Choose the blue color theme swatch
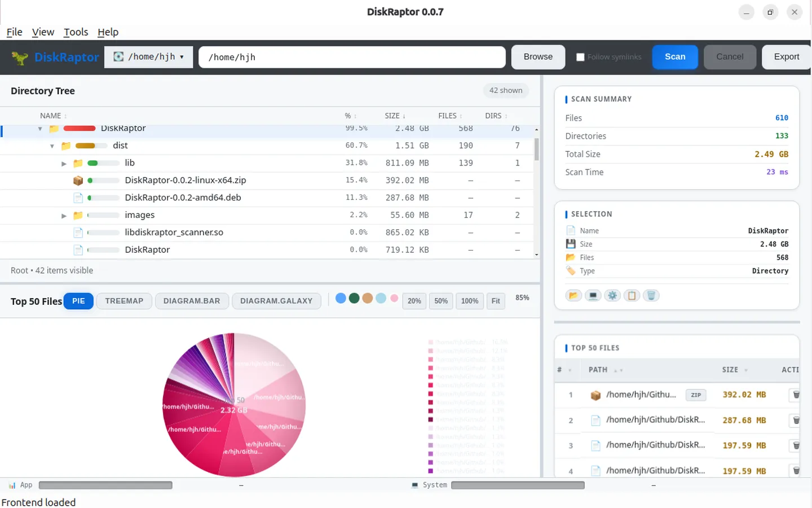The height and width of the screenshot is (508, 812). point(341,299)
